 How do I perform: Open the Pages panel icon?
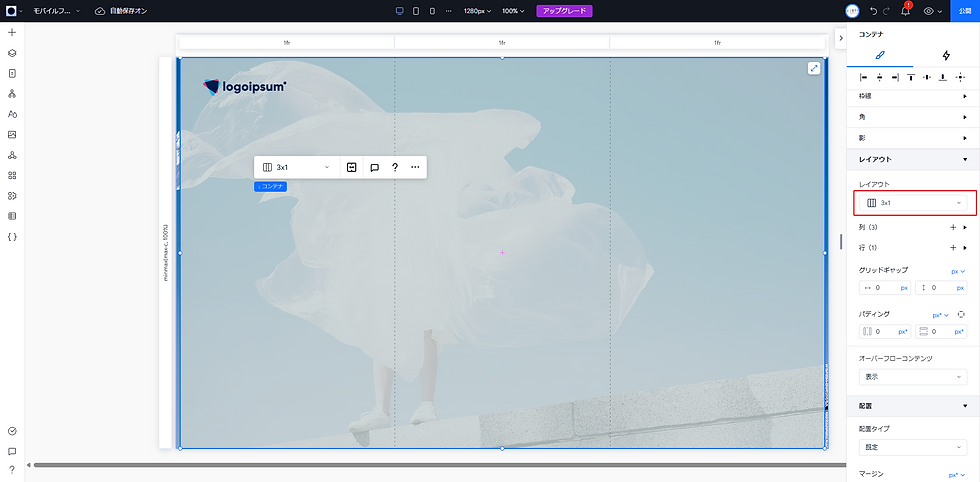[x=12, y=73]
